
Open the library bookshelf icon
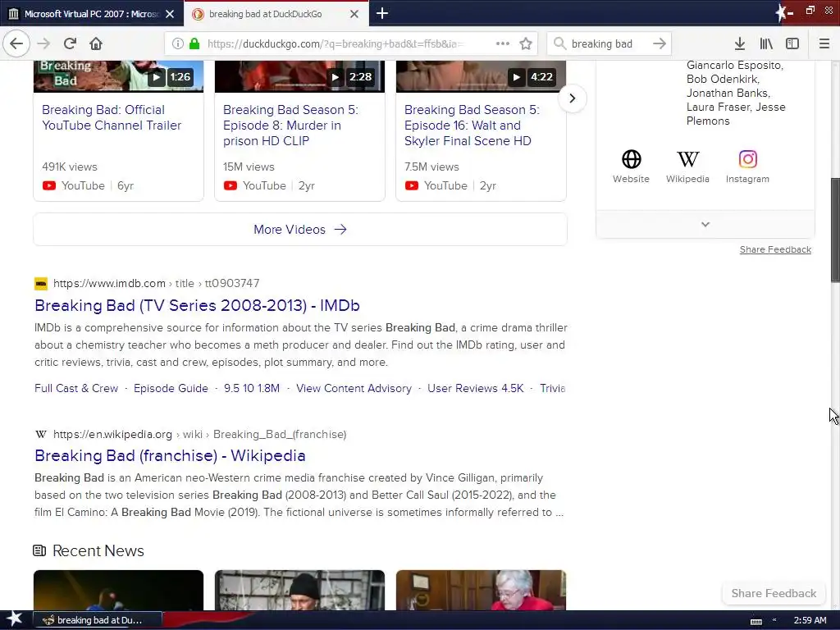(766, 43)
